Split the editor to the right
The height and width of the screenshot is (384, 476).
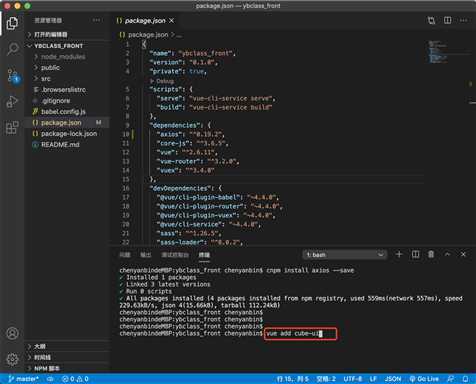point(448,20)
